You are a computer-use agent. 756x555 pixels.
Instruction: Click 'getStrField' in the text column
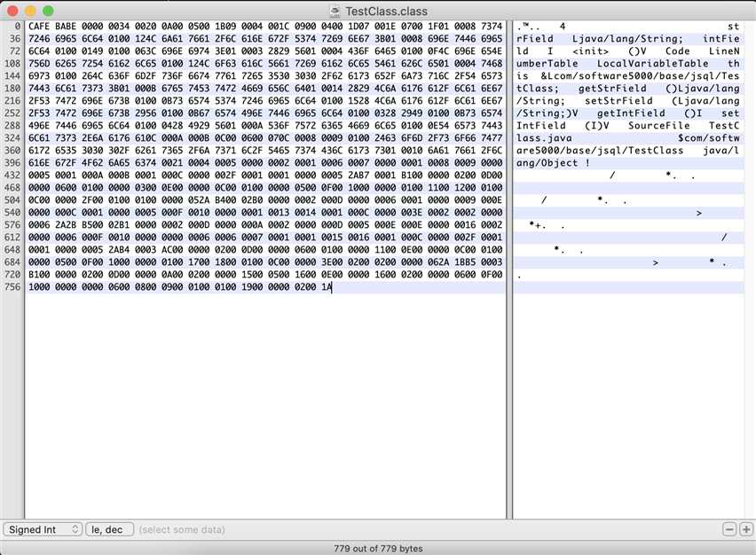(x=612, y=89)
